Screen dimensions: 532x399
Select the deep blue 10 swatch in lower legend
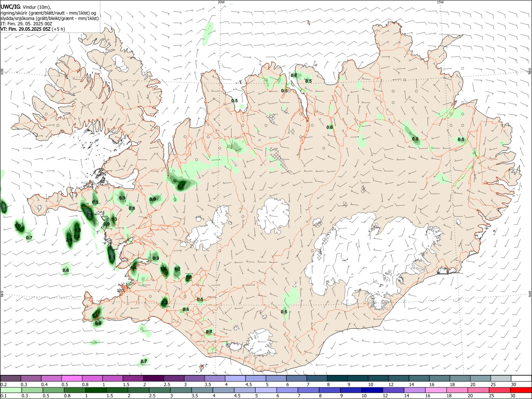[372, 390]
